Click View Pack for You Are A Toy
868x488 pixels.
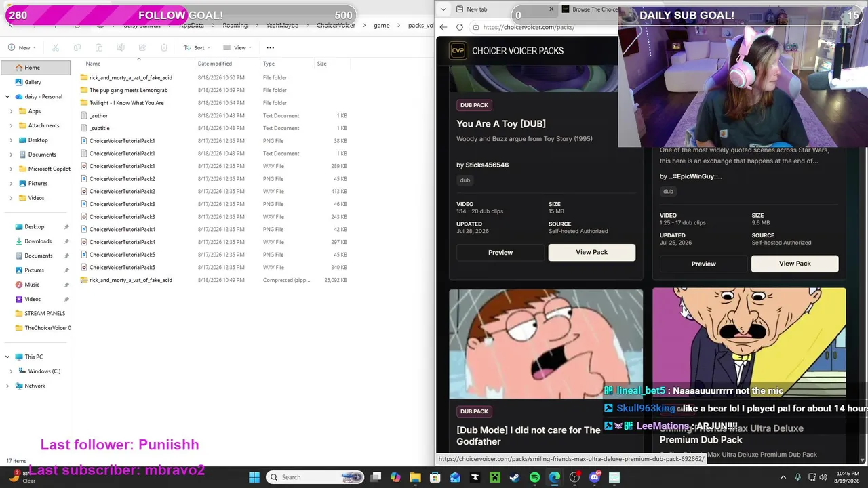click(x=592, y=252)
